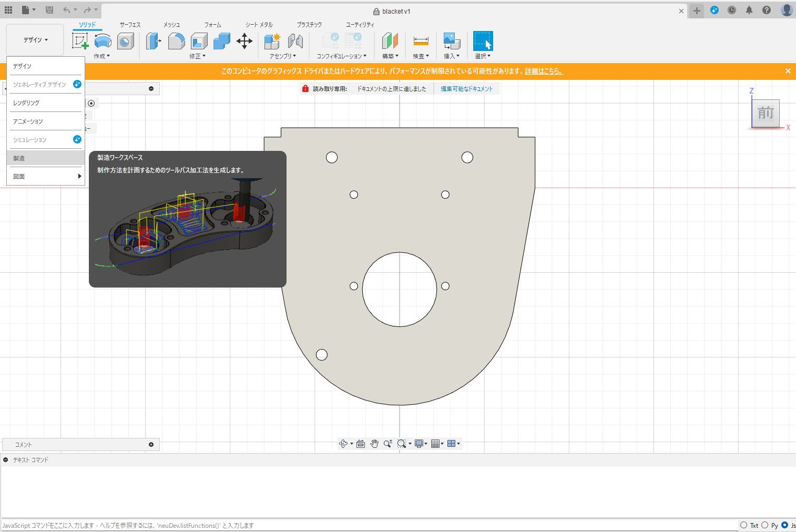Expand the 検査 (Inspect) dropdown
This screenshot has height=532, width=796.
point(421,56)
